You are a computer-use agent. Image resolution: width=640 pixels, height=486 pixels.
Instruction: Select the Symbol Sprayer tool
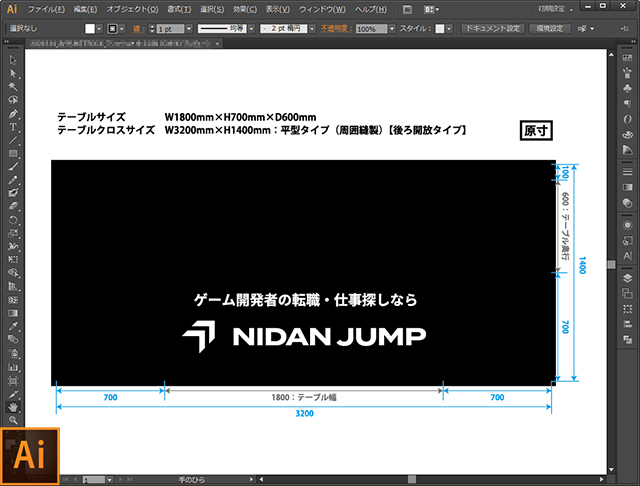pos(13,353)
